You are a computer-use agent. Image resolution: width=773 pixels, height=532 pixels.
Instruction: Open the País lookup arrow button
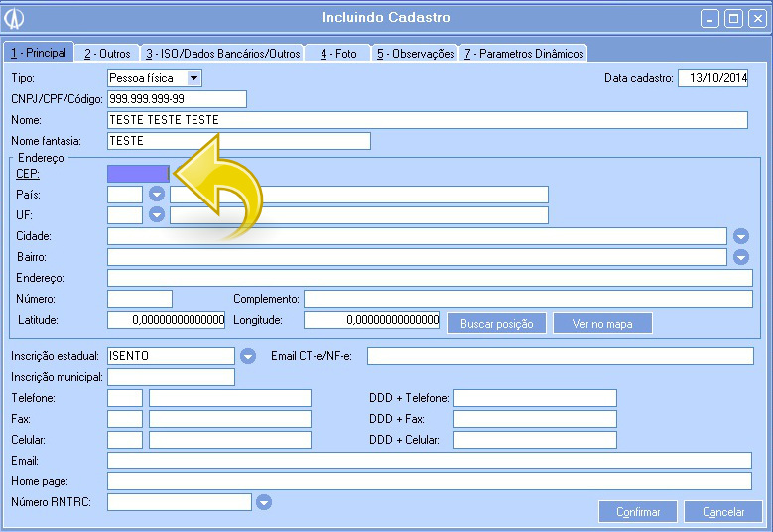(x=156, y=194)
